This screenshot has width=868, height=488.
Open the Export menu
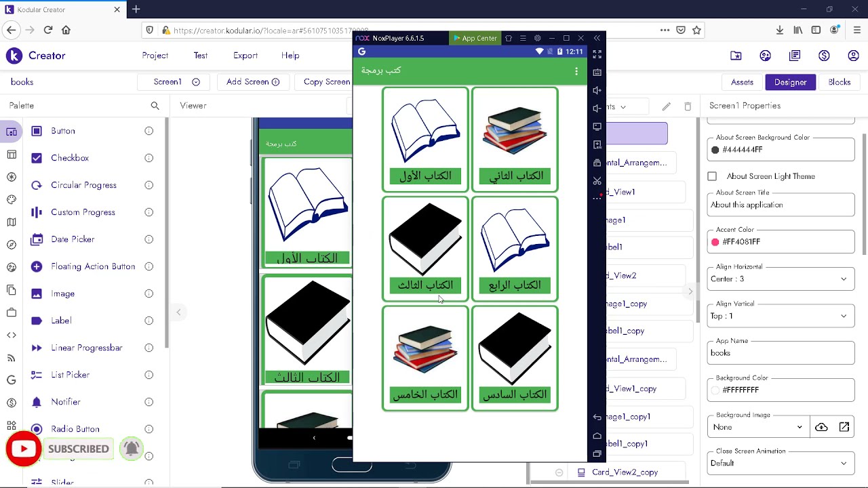(x=245, y=56)
